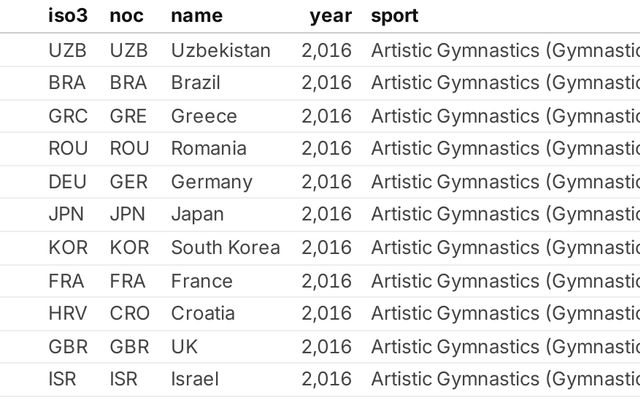Click the DEU iso3 cell

click(68, 182)
